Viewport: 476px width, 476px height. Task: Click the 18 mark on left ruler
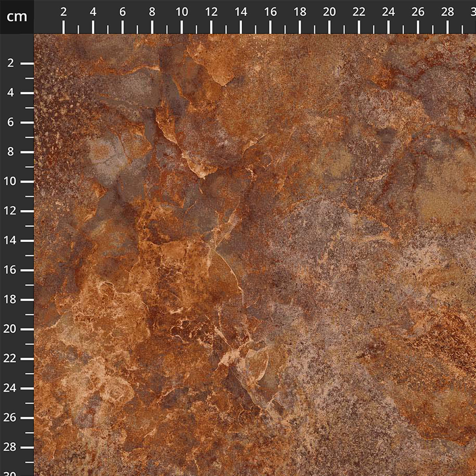coord(11,299)
